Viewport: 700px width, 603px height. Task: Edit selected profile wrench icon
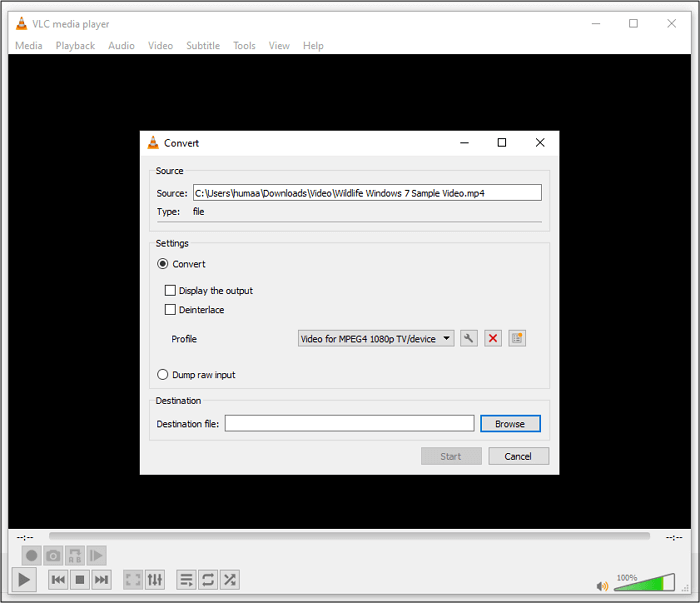469,338
